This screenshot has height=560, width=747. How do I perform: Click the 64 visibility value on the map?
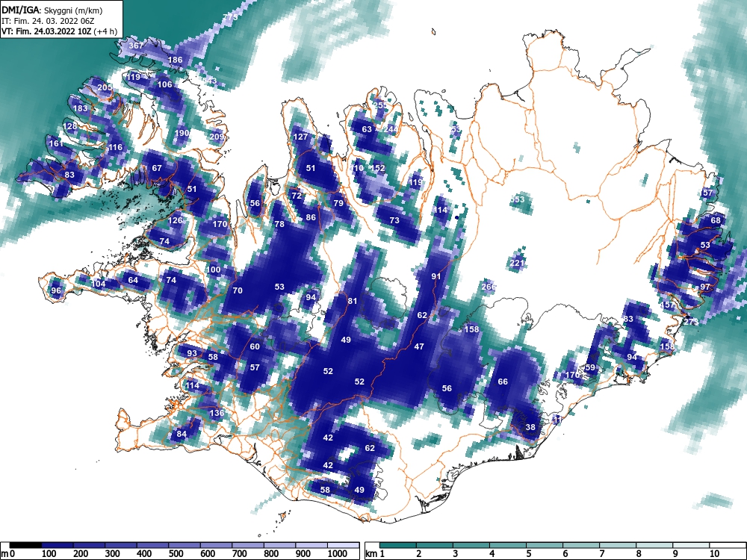click(x=133, y=280)
